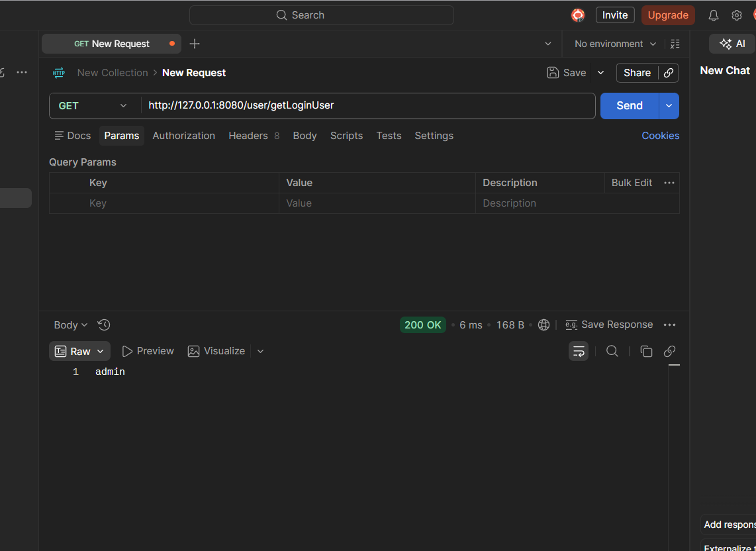
Task: Click the query param Description field
Action: click(x=577, y=203)
